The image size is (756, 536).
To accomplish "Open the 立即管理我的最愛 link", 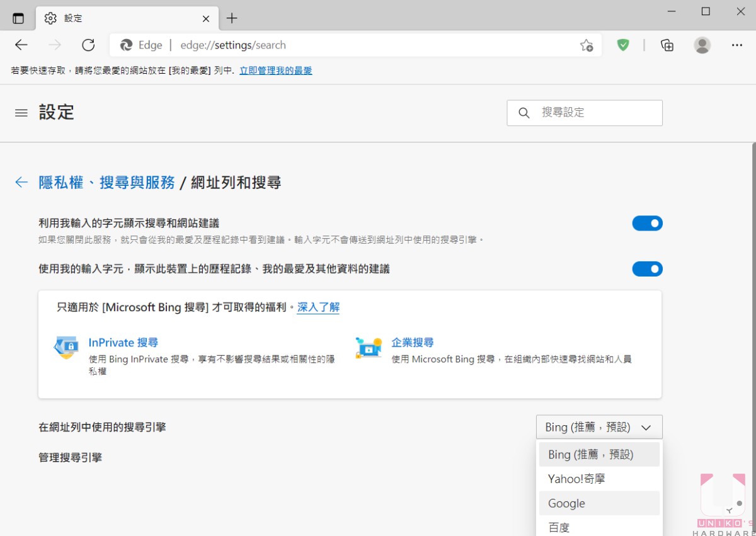I will pos(276,71).
